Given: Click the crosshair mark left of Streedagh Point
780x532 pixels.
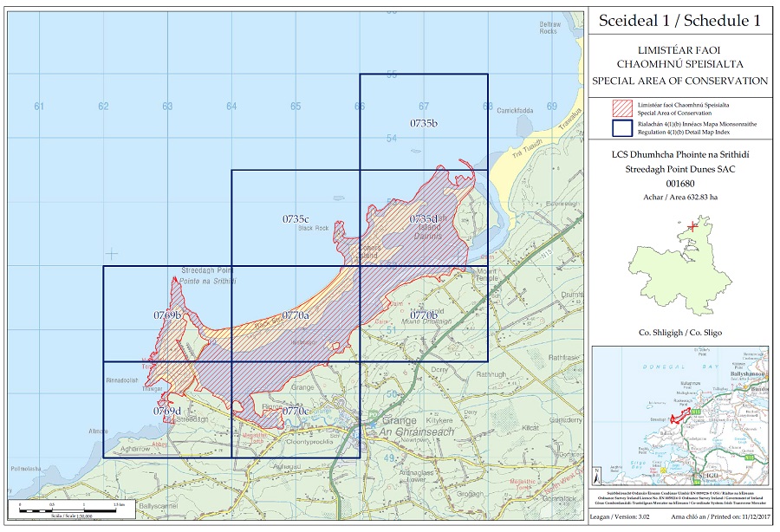Looking at the screenshot, I should 111,253.
